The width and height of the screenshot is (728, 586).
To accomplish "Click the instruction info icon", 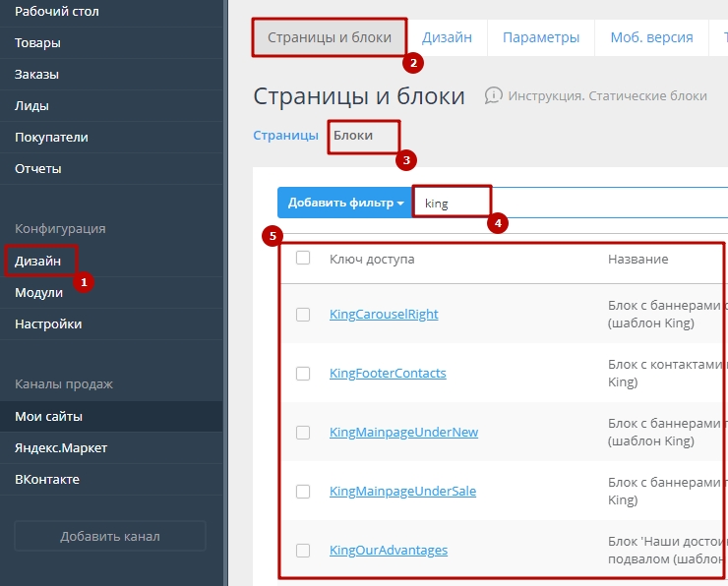I will 493,95.
